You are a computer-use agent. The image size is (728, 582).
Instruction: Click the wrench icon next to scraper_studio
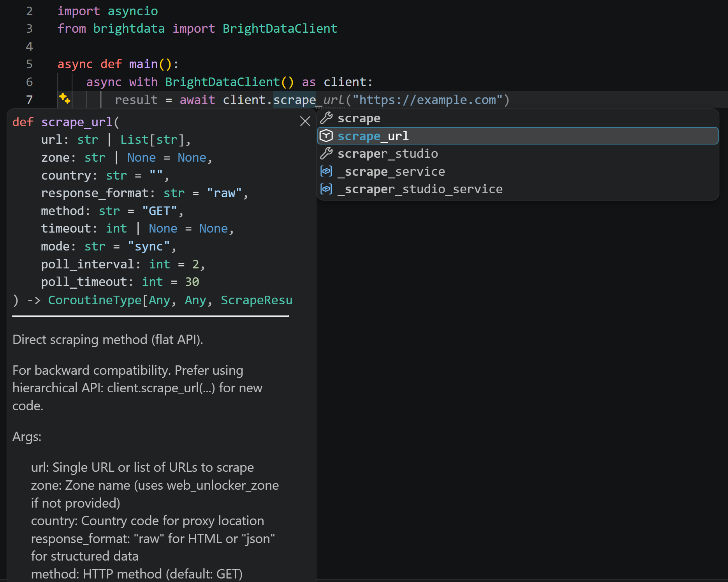pyautogui.click(x=326, y=153)
